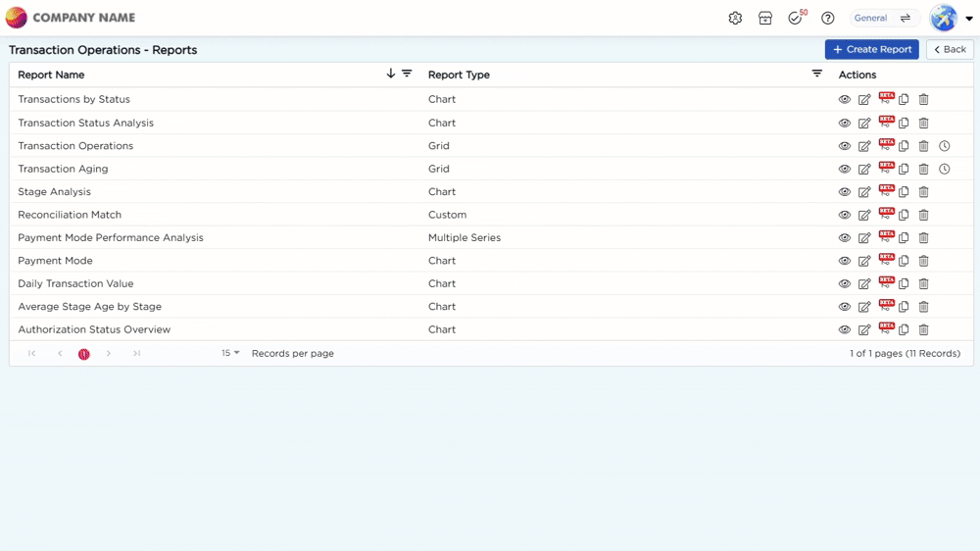Copy the Payment Mode report
This screenshot has height=551, width=980.
click(x=904, y=261)
